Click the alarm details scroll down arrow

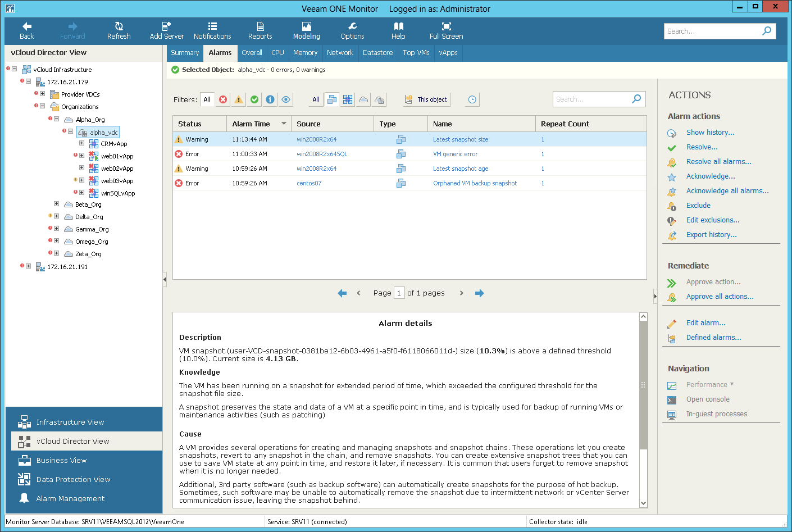click(644, 503)
